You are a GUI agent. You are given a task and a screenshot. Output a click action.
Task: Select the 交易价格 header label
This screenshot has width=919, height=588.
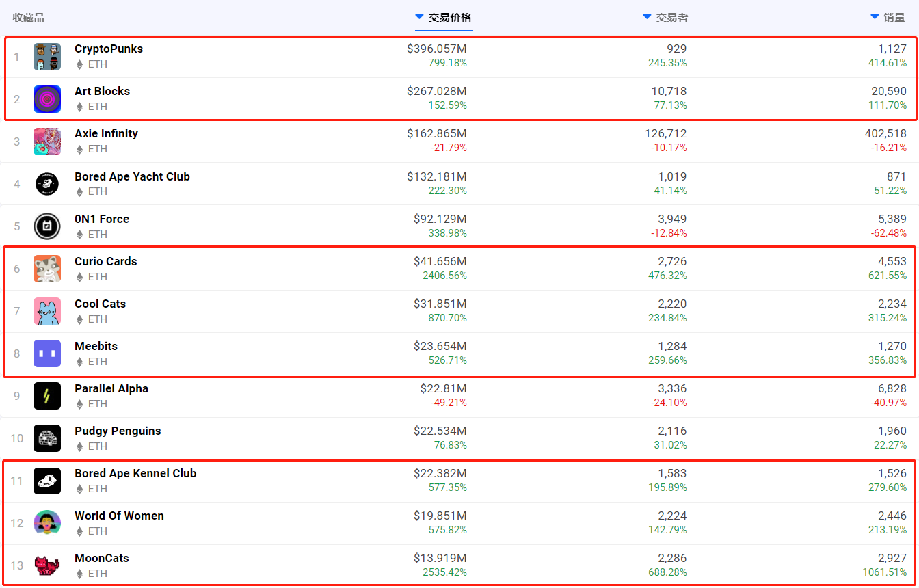point(450,18)
